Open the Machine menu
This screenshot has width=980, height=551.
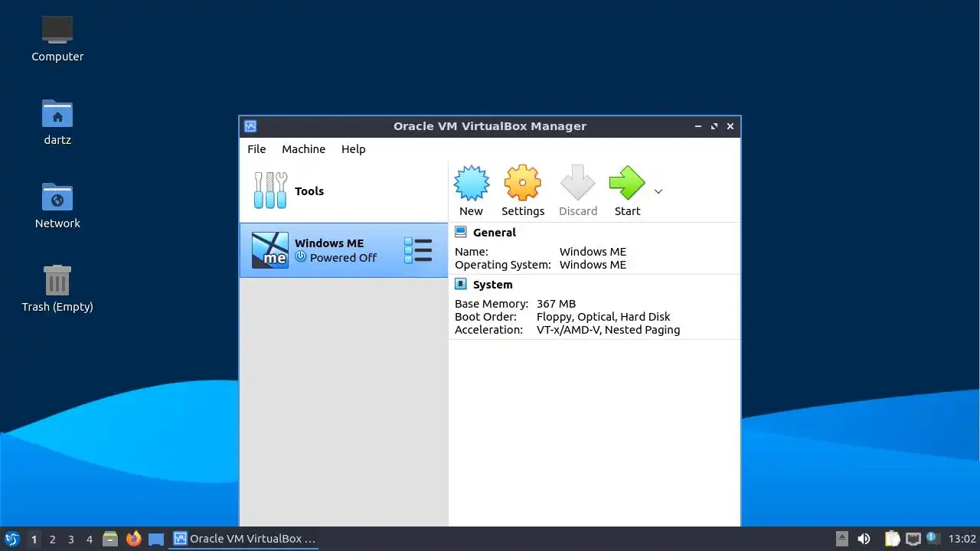tap(303, 149)
